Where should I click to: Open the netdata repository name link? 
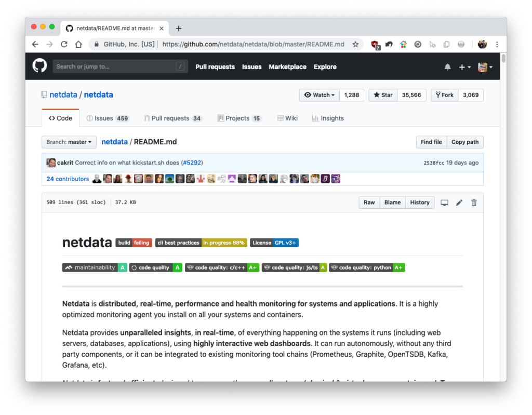(x=98, y=95)
